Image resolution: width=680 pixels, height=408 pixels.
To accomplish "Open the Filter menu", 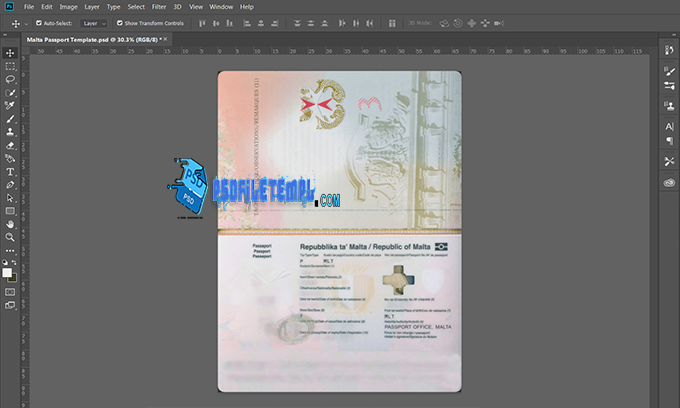I will [159, 7].
